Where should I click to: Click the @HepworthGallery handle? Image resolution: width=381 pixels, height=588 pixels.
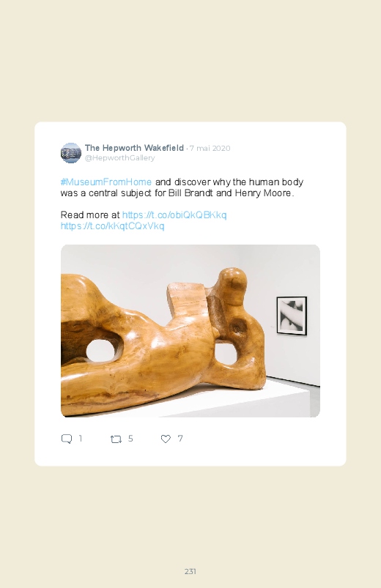[x=119, y=158]
